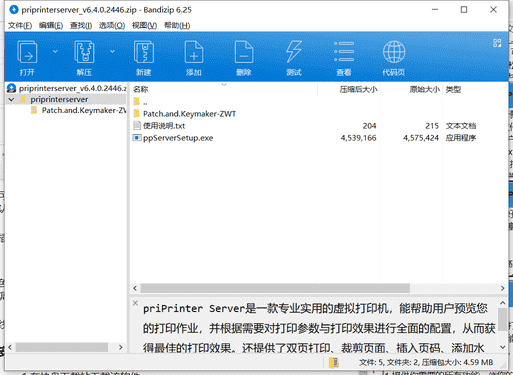Click the archive description text in the comment pane

click(319, 328)
